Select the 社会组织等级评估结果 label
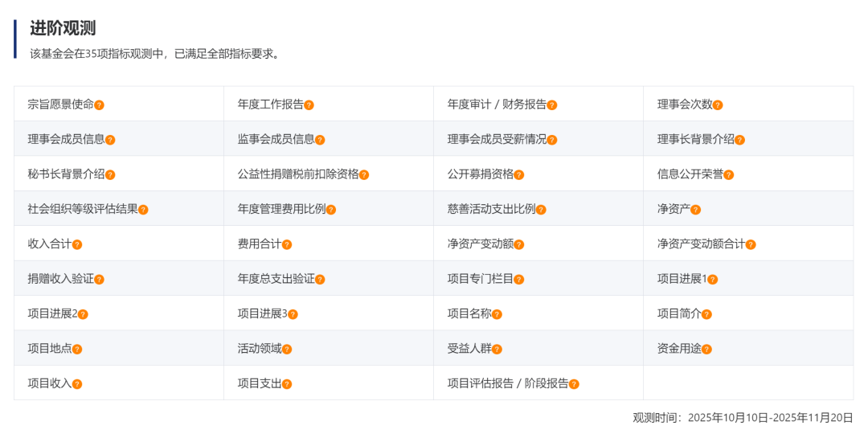The width and height of the screenshot is (868, 442). pyautogui.click(x=83, y=209)
